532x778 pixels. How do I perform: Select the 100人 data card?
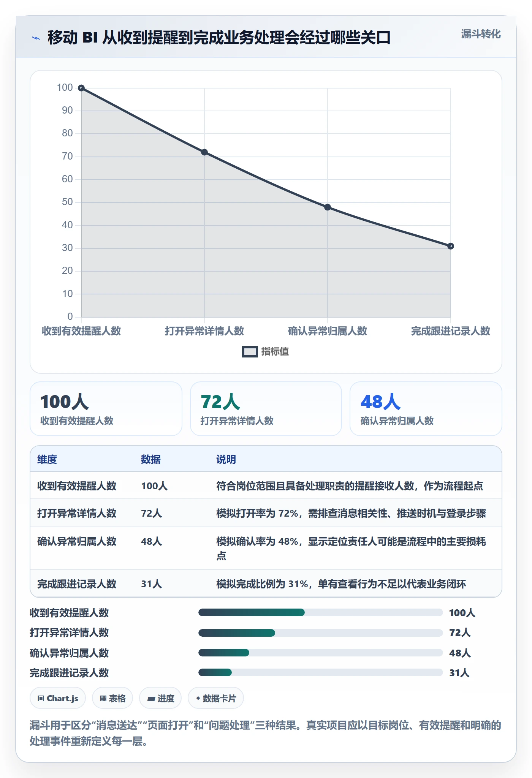tap(106, 409)
